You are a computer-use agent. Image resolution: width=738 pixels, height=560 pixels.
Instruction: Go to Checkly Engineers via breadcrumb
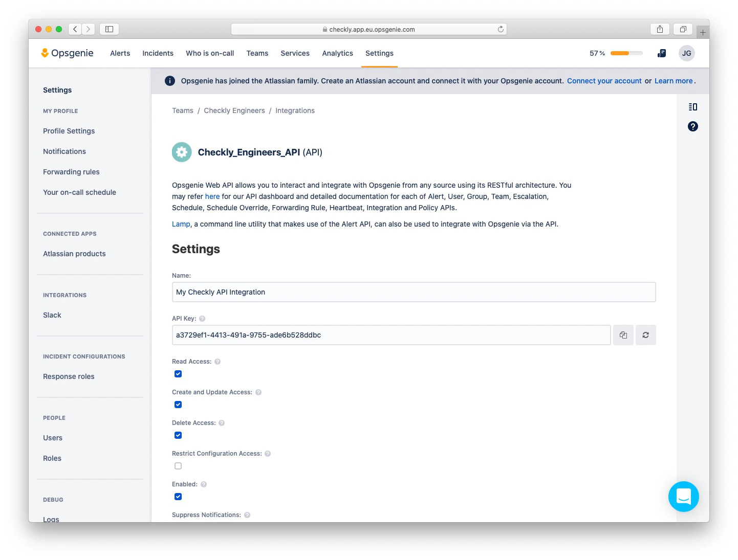pyautogui.click(x=234, y=110)
